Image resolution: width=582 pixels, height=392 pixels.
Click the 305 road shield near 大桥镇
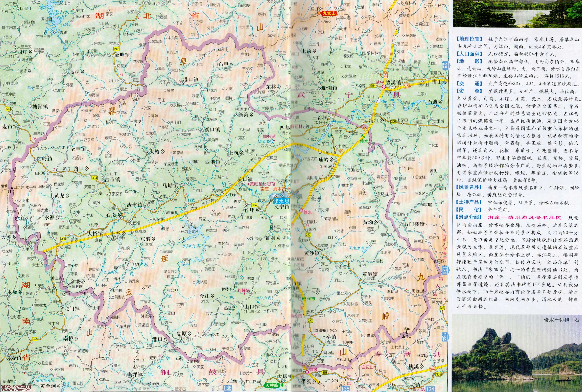coord(63,239)
